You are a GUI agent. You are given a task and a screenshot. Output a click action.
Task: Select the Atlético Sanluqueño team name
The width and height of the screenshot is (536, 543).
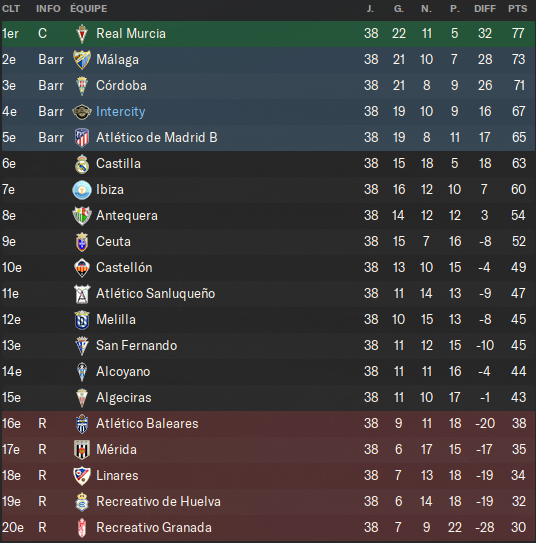point(155,294)
